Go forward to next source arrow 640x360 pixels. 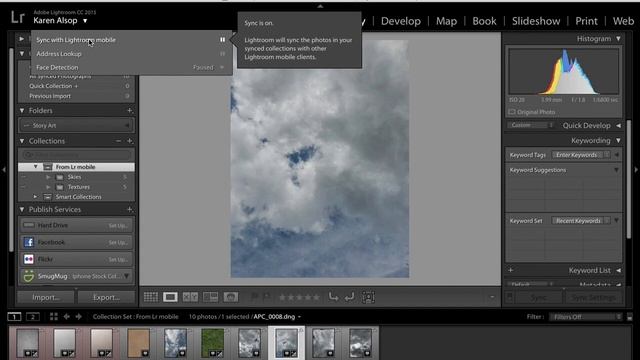click(x=78, y=317)
